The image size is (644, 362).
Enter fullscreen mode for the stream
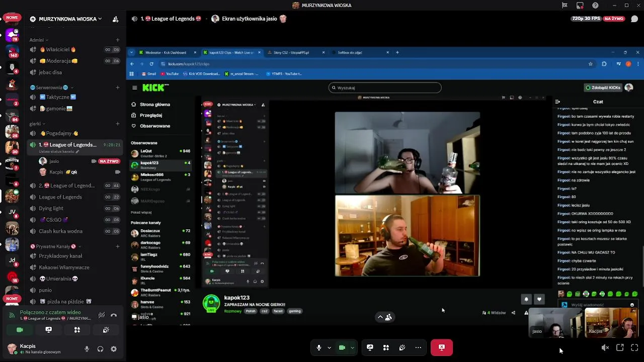(x=634, y=347)
